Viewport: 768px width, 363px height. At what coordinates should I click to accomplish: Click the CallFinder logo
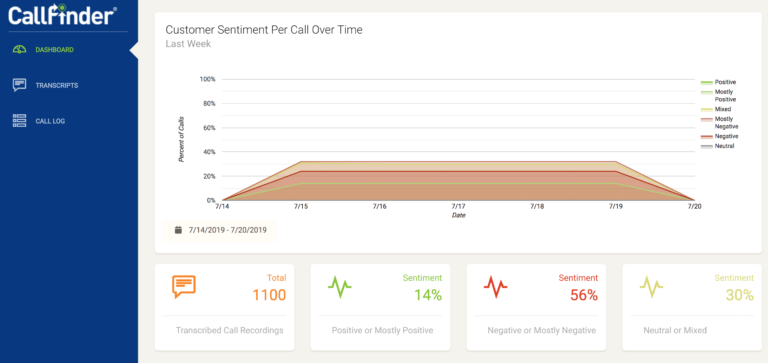63,15
